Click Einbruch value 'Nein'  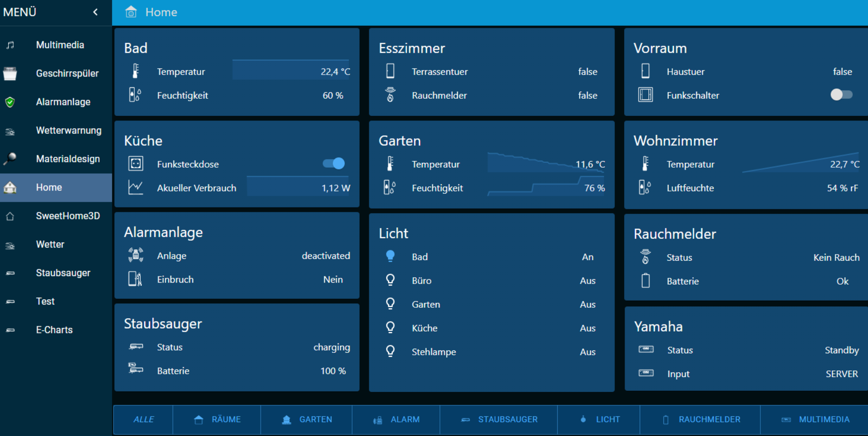pos(333,280)
